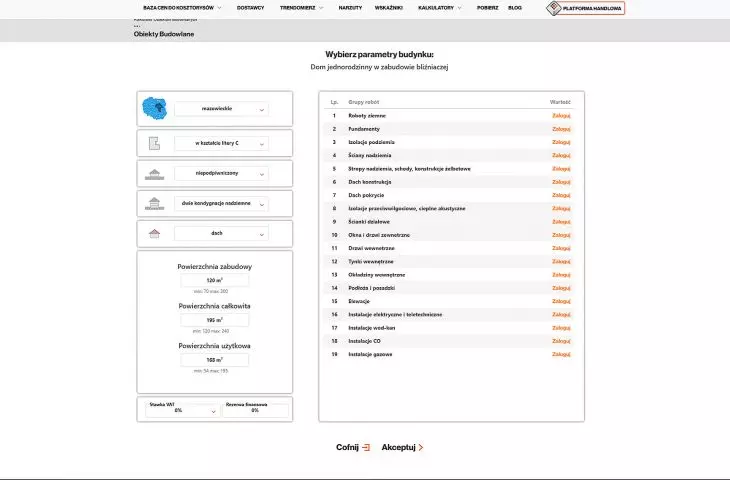Expand the Kalkulatory menu
730x480 pixels.
(440, 8)
